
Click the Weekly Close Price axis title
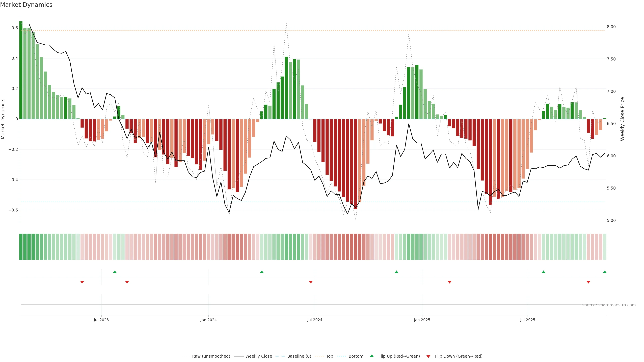pyautogui.click(x=622, y=119)
